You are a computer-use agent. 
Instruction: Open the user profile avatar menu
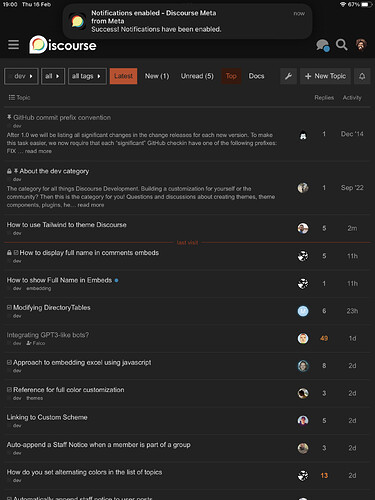(361, 45)
